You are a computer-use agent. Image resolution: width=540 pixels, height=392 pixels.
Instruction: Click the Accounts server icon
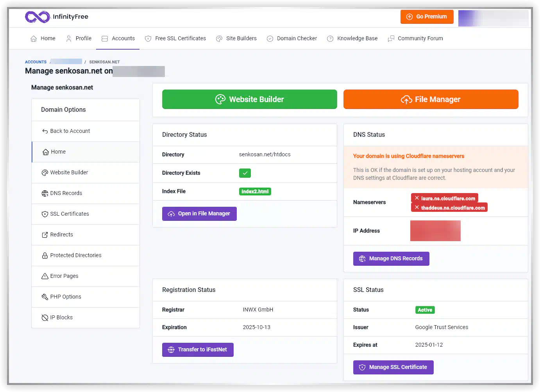105,39
